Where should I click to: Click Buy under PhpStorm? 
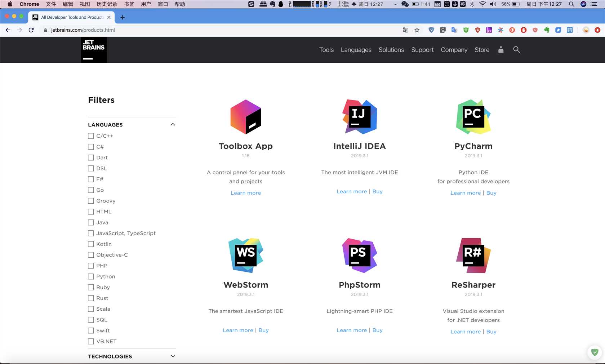pos(377,330)
